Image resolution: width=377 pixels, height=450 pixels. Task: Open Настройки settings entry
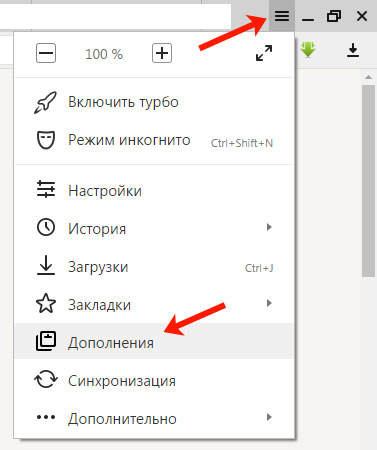point(154,191)
